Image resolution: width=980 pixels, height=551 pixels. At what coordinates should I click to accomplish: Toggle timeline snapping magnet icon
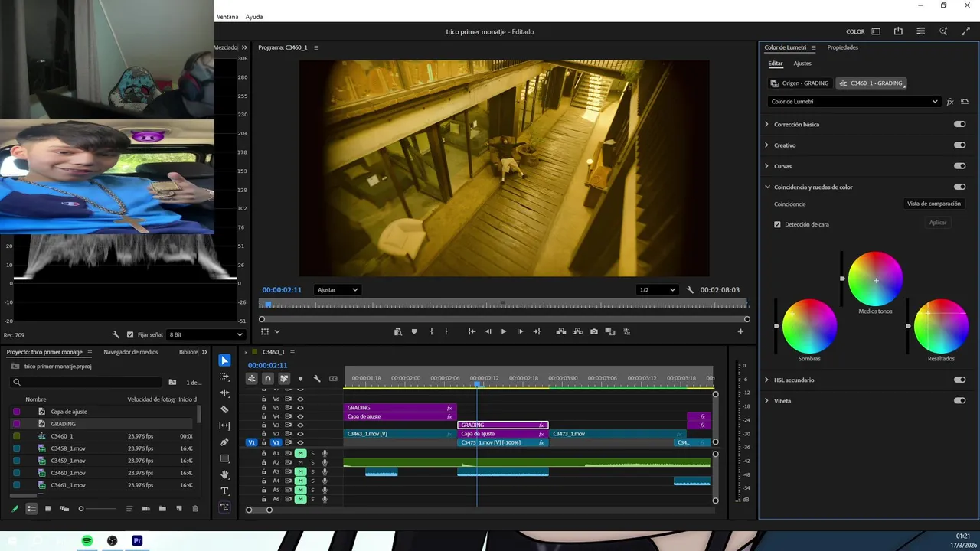point(268,378)
